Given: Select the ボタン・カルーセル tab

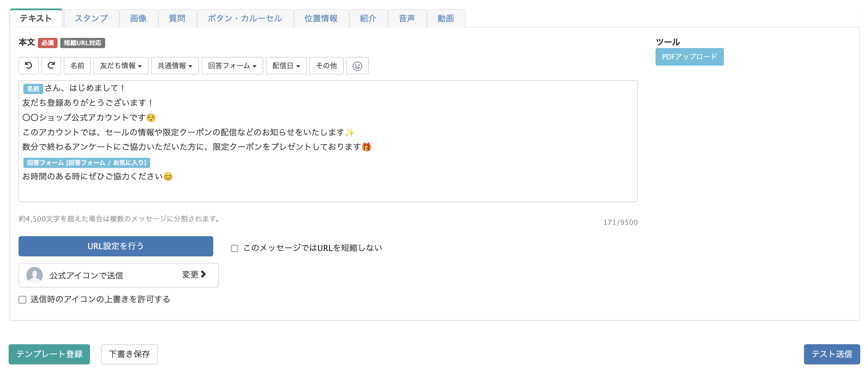Looking at the screenshot, I should click(245, 18).
